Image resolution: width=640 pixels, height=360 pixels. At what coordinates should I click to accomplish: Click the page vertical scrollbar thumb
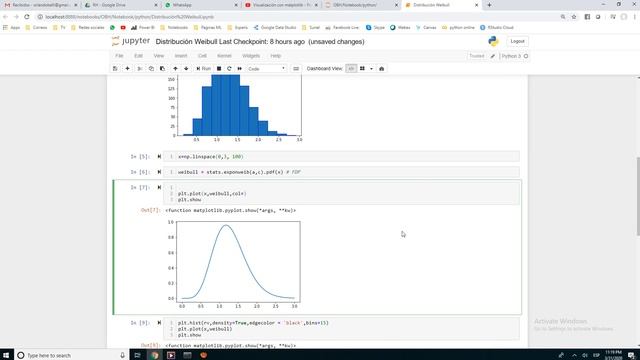click(x=638, y=196)
